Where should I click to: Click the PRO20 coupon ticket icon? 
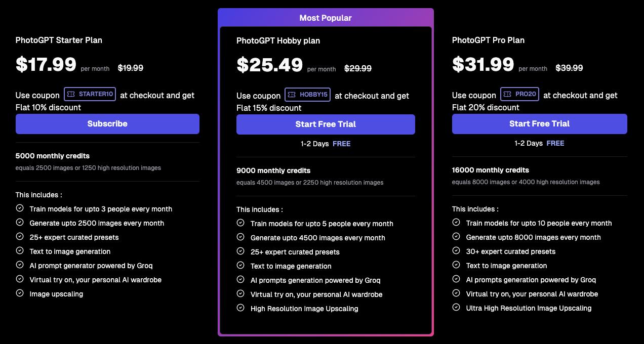pyautogui.click(x=508, y=94)
